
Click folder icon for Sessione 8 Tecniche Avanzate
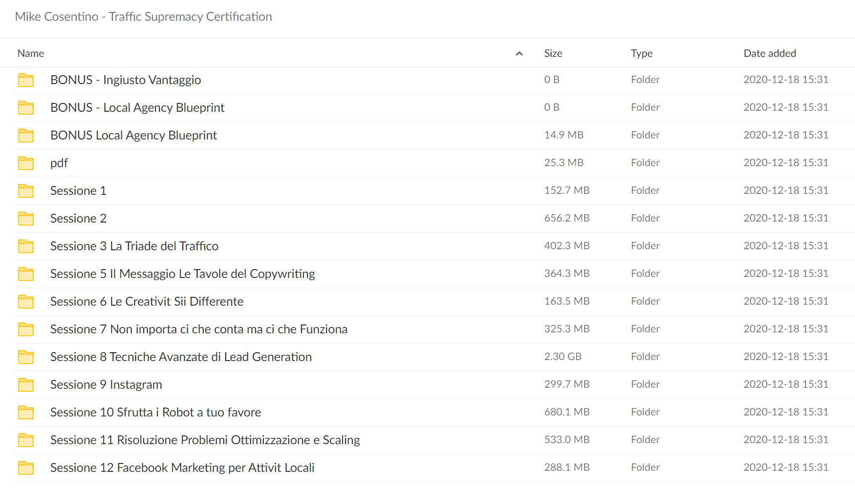(26, 357)
